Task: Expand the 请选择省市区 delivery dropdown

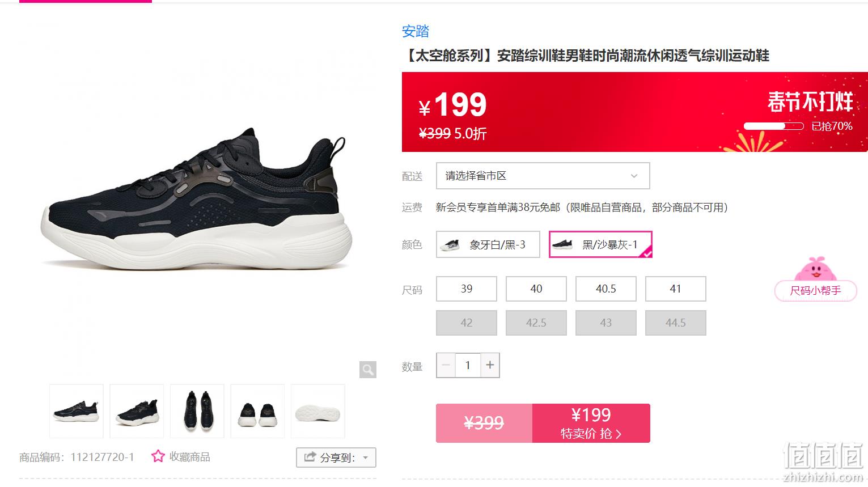Action: pyautogui.click(x=543, y=176)
